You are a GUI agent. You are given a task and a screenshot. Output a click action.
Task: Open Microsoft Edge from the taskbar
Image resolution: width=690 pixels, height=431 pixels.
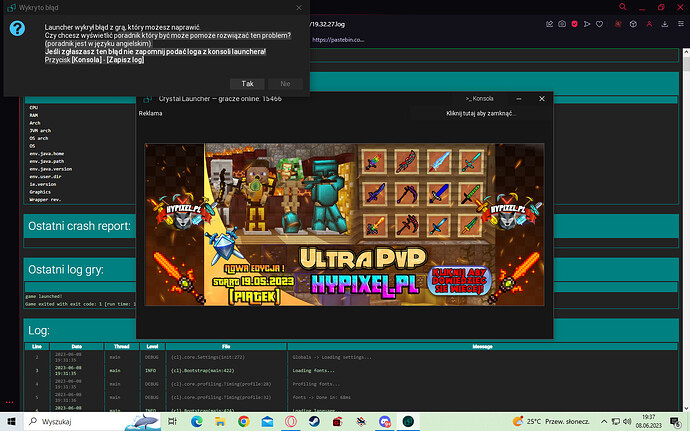(195, 420)
